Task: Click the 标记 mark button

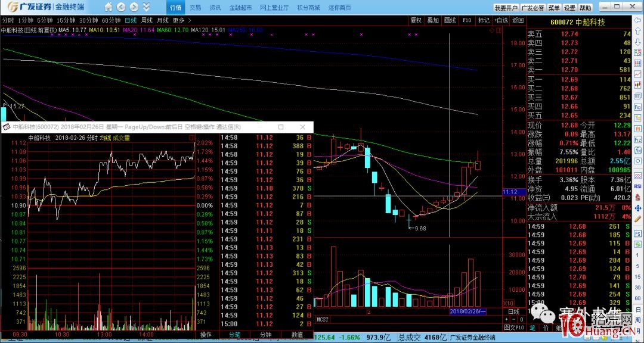Action: point(484,20)
